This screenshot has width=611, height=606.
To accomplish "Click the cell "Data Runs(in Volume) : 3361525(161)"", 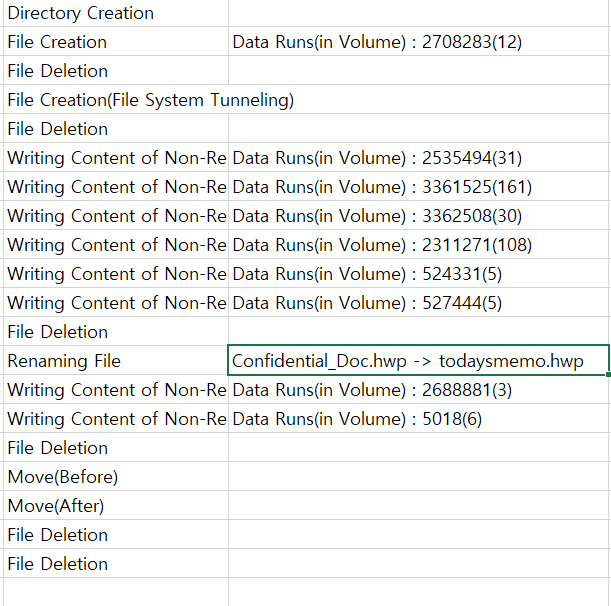I will 419,186.
